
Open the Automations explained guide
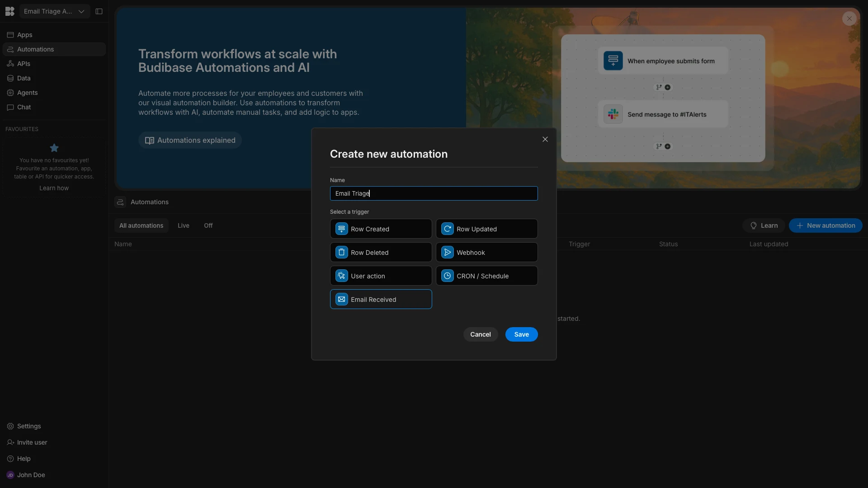click(190, 140)
